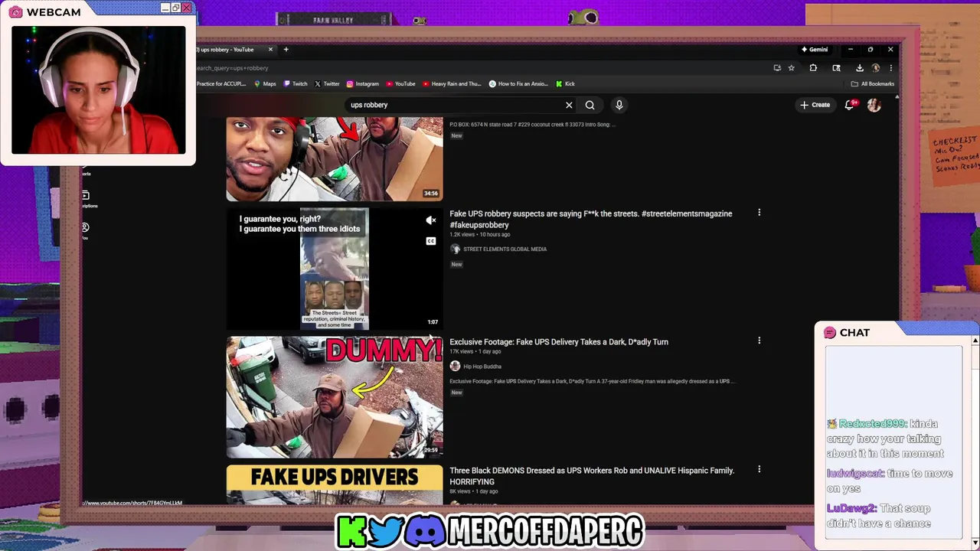The image size is (980, 551).
Task: Open YouTube notifications bell
Action: 849,105
